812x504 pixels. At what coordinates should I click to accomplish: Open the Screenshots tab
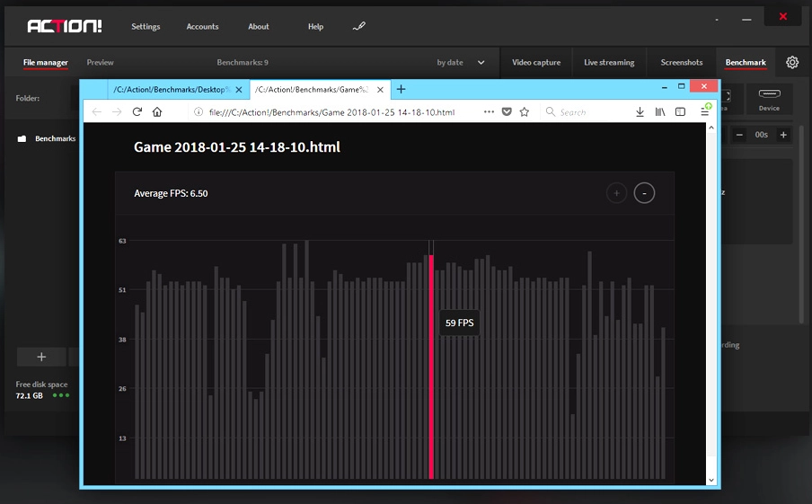[682, 62]
